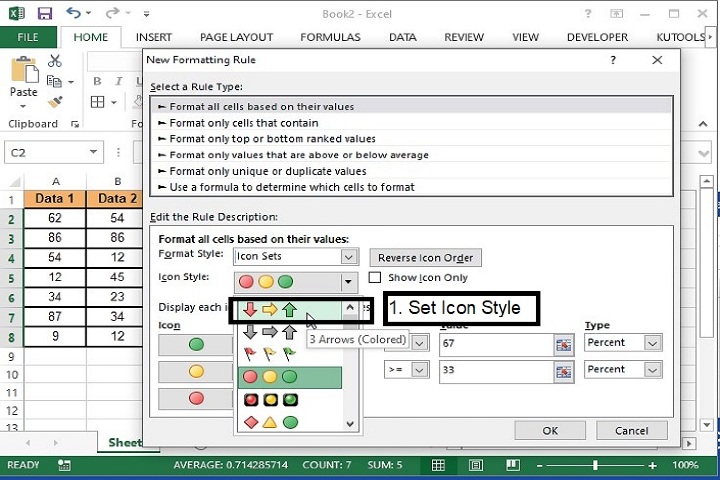This screenshot has height=480, width=720.
Task: Click the red circle Icon button
Action: pyautogui.click(x=196, y=398)
